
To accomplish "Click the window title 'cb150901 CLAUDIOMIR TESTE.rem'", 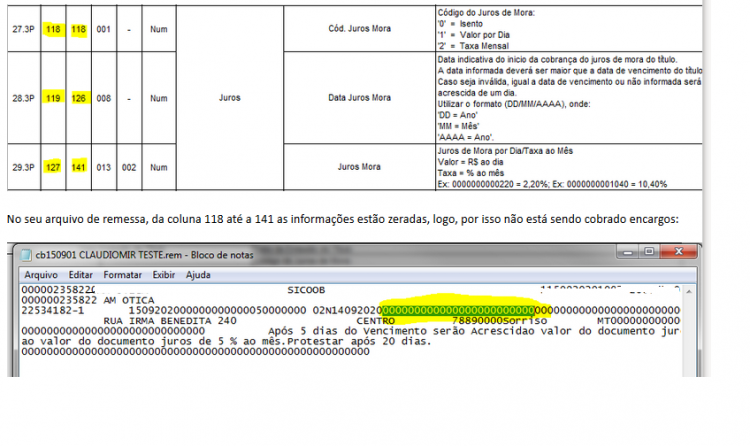I will [x=109, y=255].
